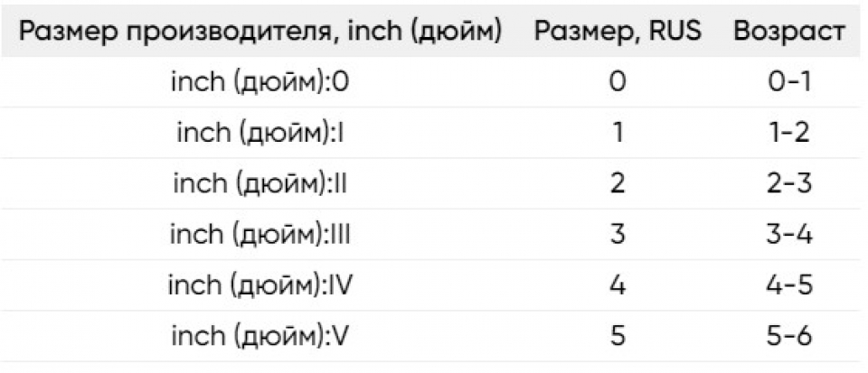Click RUS size value 1

click(618, 133)
